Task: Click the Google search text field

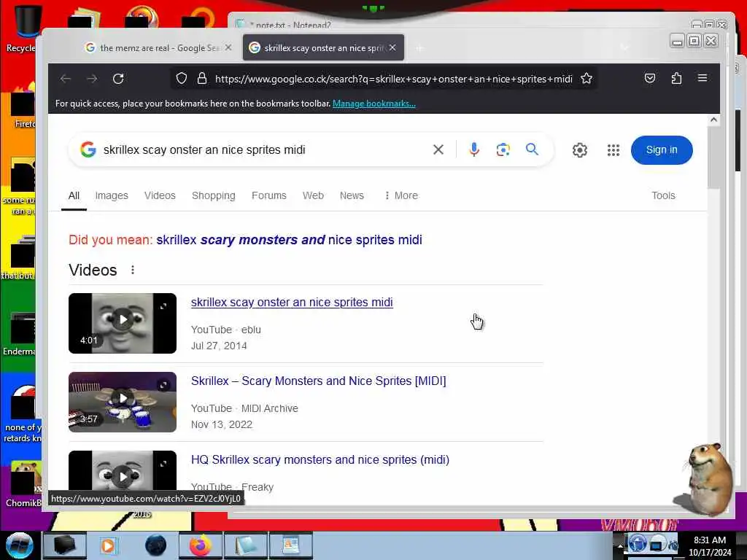Action: pos(262,149)
